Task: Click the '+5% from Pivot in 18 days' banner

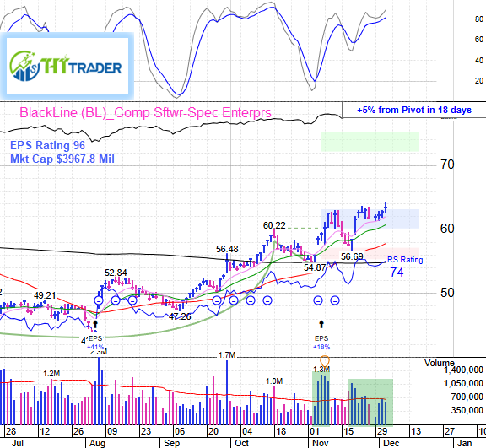Action: coord(414,110)
